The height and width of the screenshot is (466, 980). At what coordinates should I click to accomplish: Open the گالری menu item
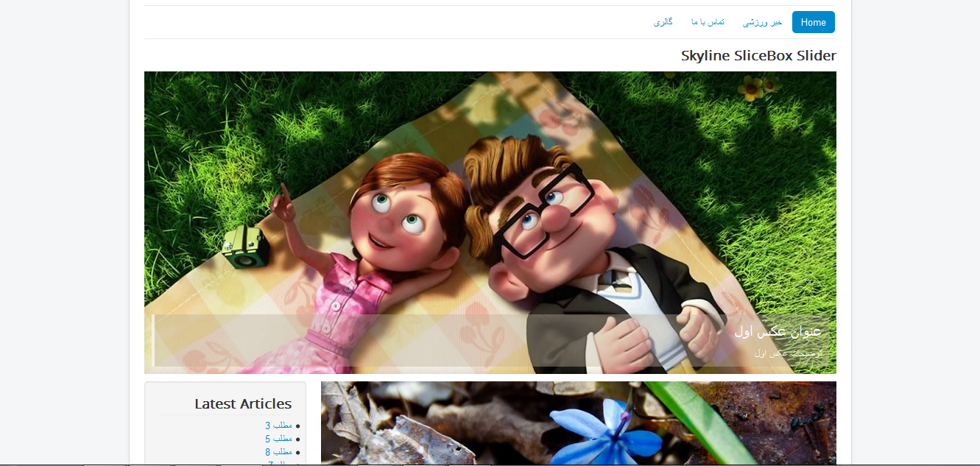pyautogui.click(x=663, y=22)
